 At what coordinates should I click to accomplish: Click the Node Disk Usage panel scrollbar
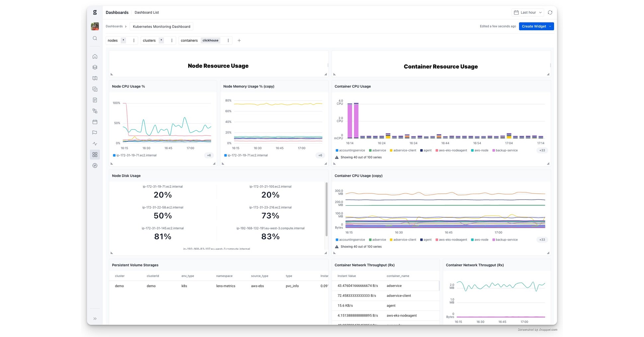(326, 209)
